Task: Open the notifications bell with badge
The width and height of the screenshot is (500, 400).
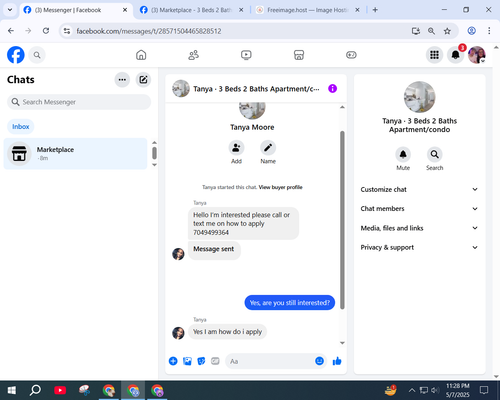Action: click(x=456, y=55)
